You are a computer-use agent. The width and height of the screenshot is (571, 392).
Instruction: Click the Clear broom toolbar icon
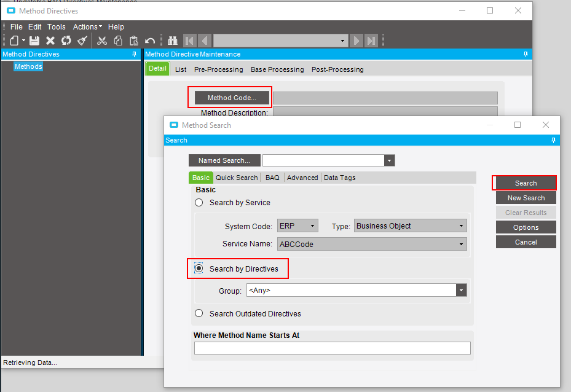coord(82,41)
